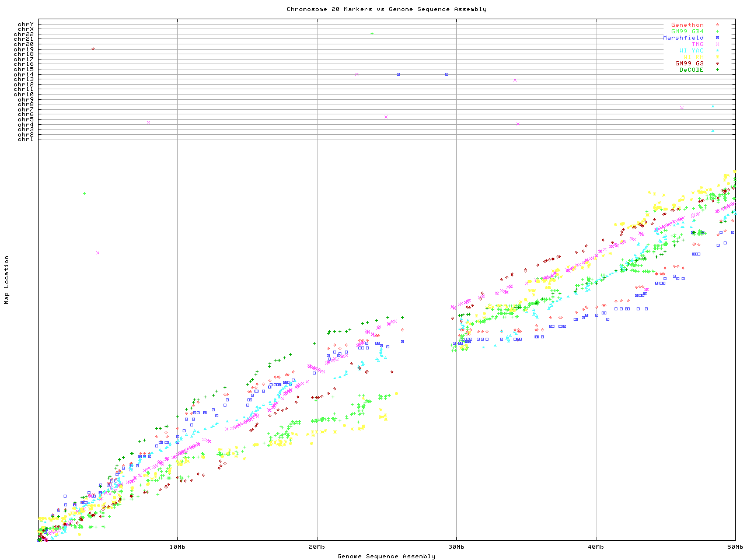Click the 10Mb x-axis tick label
The width and height of the screenshot is (747, 560).
[177, 547]
